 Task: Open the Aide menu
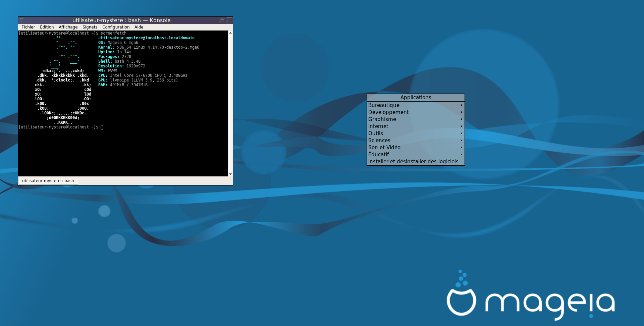(x=139, y=27)
